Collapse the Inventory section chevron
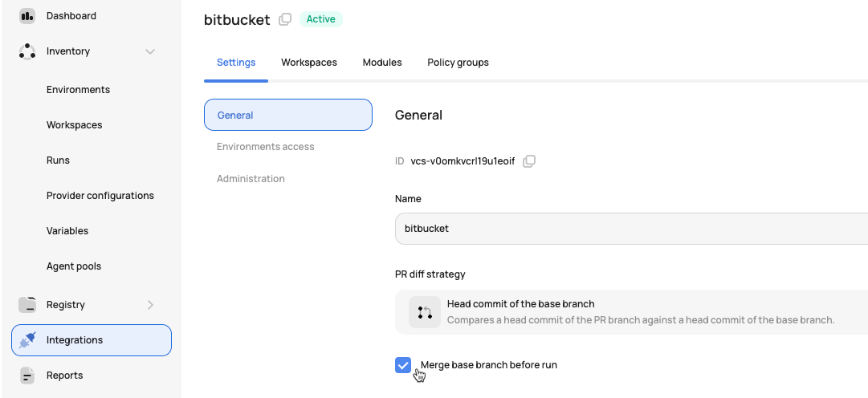The image size is (868, 398). pos(150,51)
